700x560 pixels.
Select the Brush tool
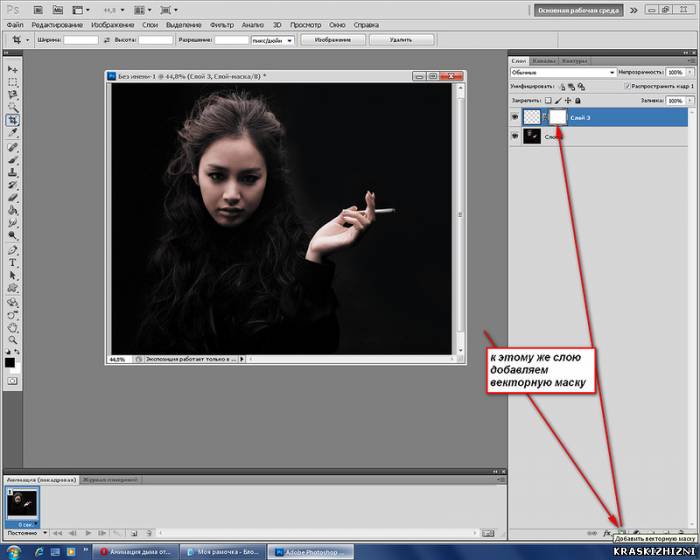tap(12, 160)
